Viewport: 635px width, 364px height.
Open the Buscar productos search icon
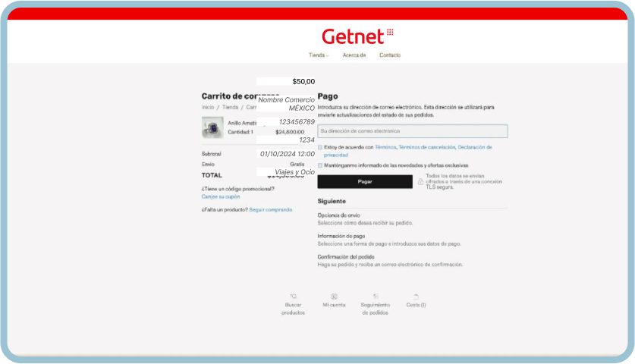[x=293, y=297]
